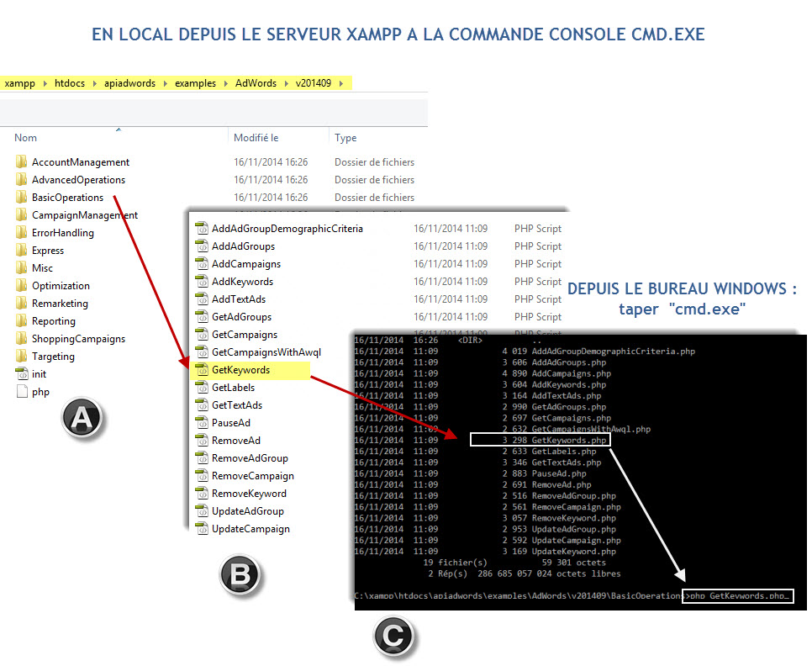
Task: Go to htdocs in the address bar
Action: pos(70,83)
